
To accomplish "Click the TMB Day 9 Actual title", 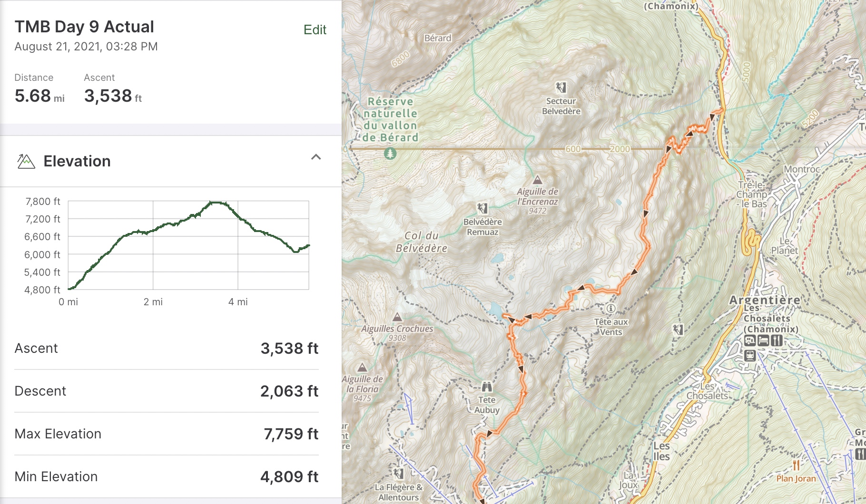I will (84, 27).
